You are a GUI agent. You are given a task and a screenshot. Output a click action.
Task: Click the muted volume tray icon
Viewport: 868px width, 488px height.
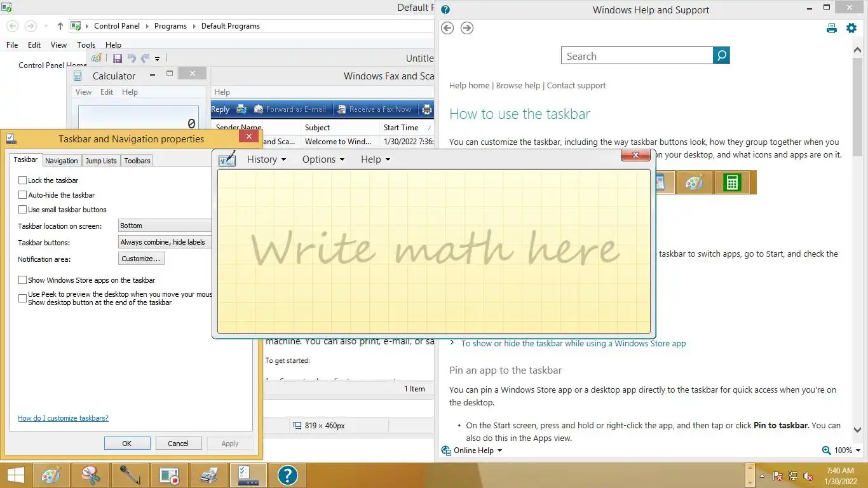[808, 476]
